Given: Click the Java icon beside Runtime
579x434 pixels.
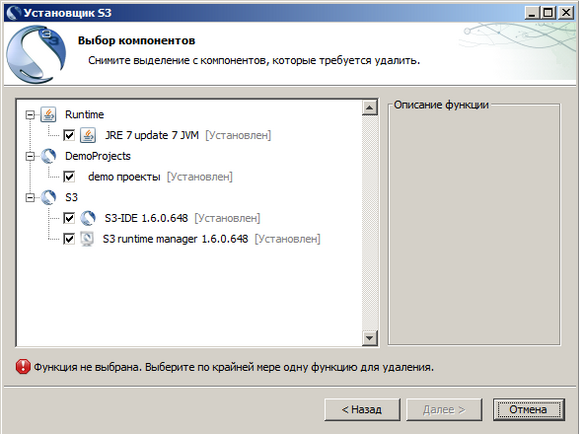Looking at the screenshot, I should (48, 115).
